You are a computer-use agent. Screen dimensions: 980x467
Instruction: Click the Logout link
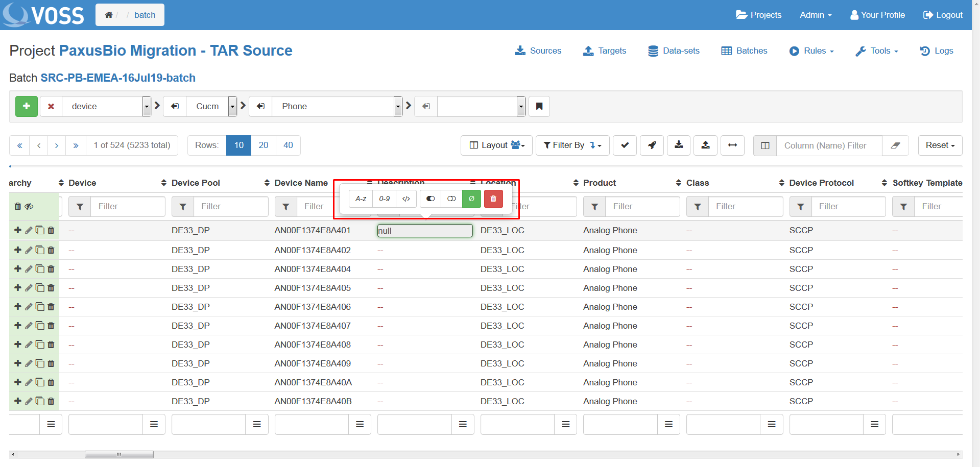[x=943, y=15]
